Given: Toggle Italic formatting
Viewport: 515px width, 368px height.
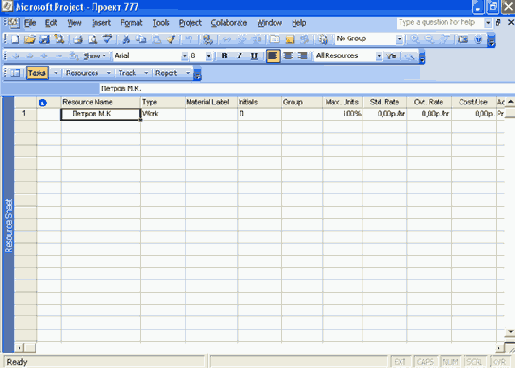Looking at the screenshot, I should [x=239, y=56].
